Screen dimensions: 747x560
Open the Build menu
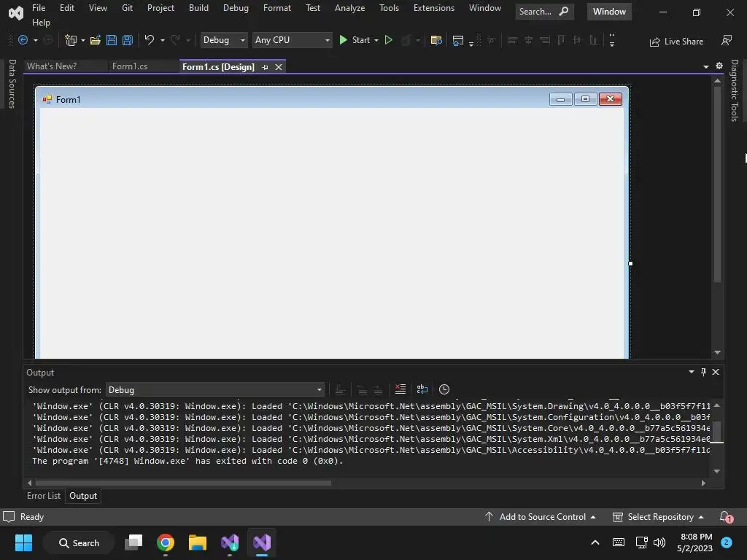(x=198, y=8)
